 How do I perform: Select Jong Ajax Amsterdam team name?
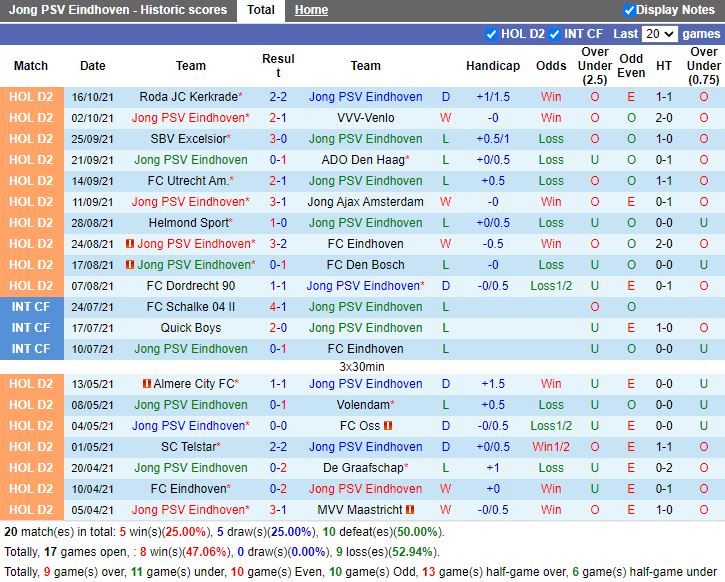[x=365, y=202]
